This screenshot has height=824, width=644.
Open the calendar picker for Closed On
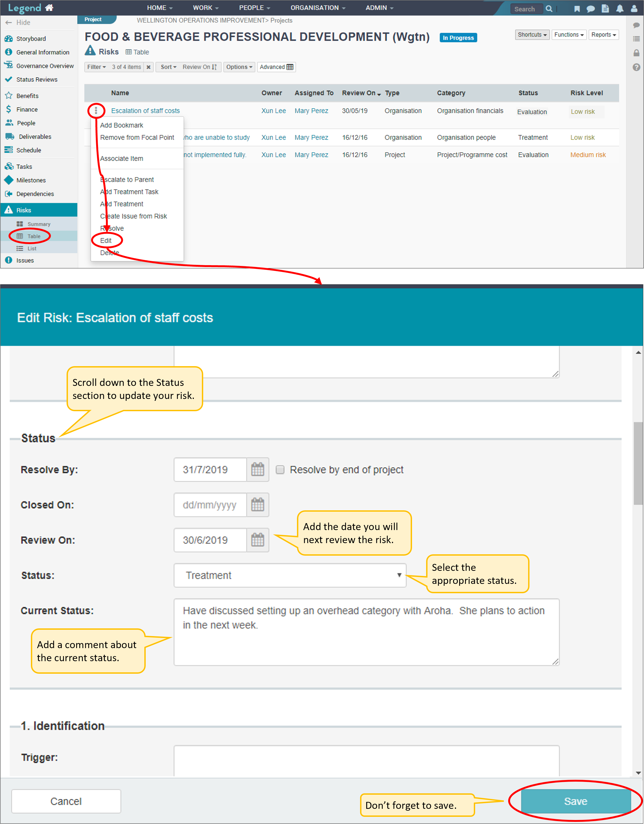[x=258, y=504]
